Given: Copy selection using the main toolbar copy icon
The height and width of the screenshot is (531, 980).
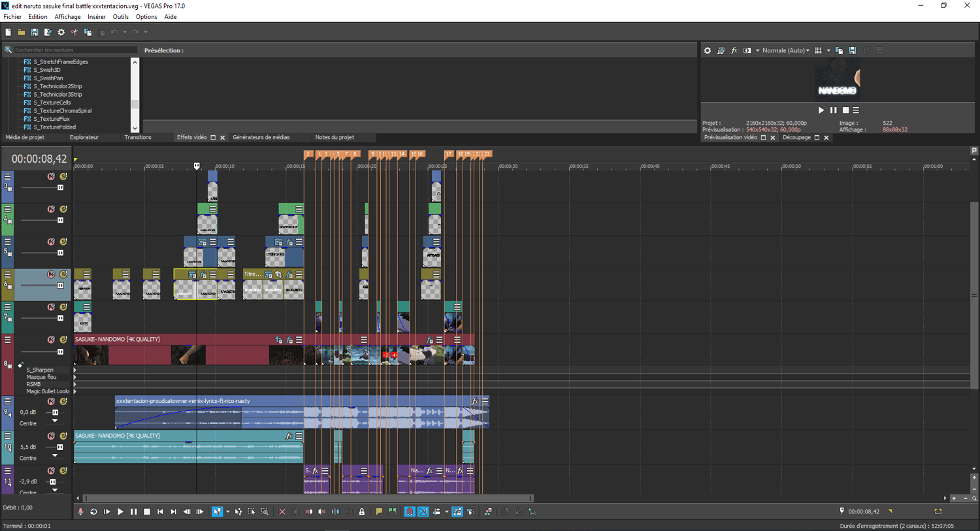Looking at the screenshot, I should click(88, 32).
